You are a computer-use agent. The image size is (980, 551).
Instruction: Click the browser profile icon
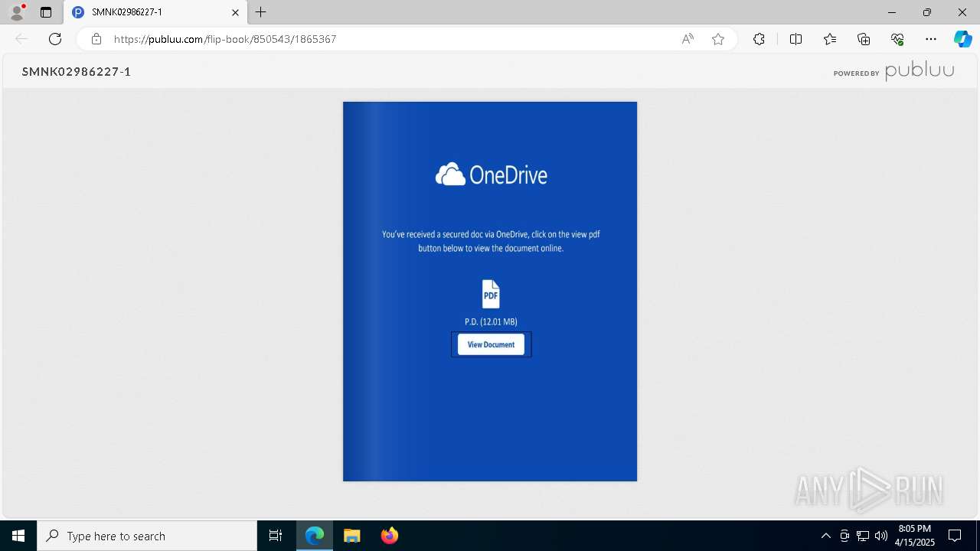(x=17, y=12)
